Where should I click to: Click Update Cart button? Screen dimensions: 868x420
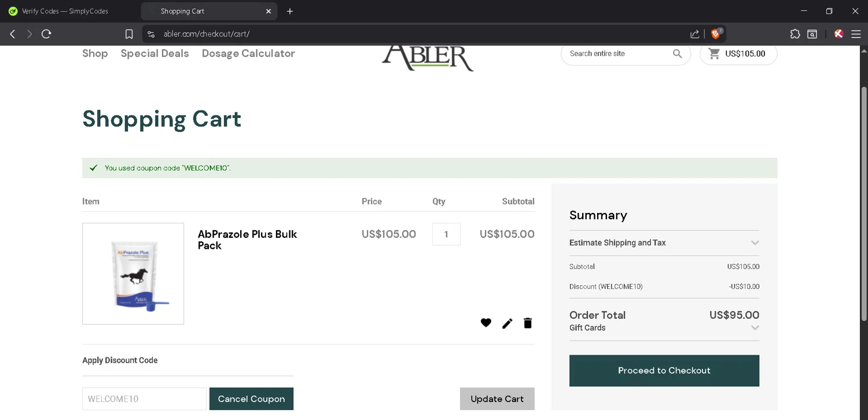[497, 399]
